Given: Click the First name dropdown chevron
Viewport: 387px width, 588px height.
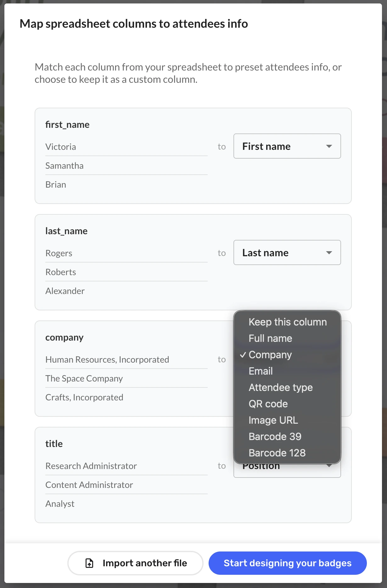Looking at the screenshot, I should (x=329, y=146).
